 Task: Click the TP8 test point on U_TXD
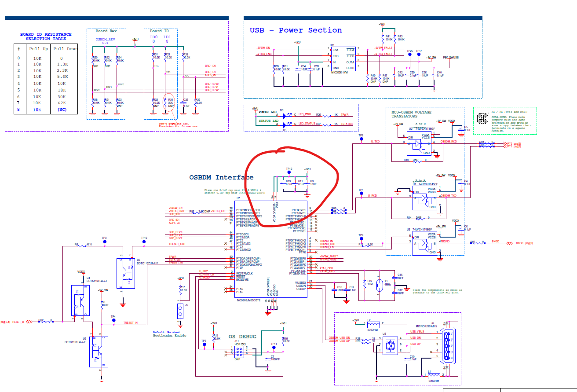(362, 139)
